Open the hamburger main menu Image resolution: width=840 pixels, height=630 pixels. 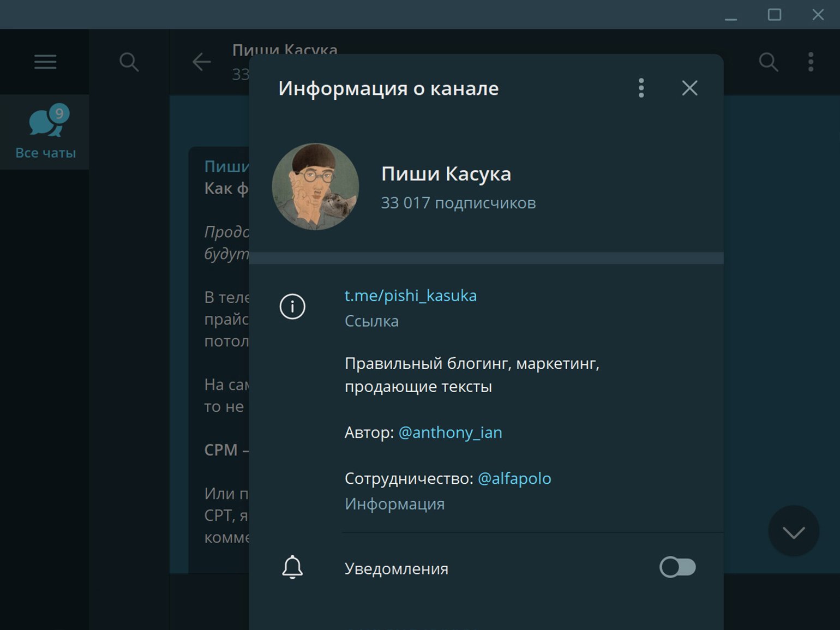(45, 62)
